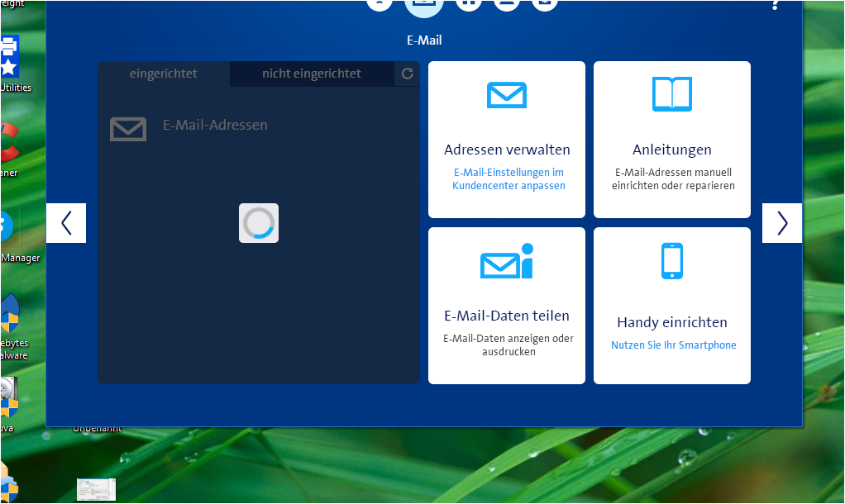Click the loading spinner in address panel
The width and height of the screenshot is (845, 504).
tap(259, 223)
